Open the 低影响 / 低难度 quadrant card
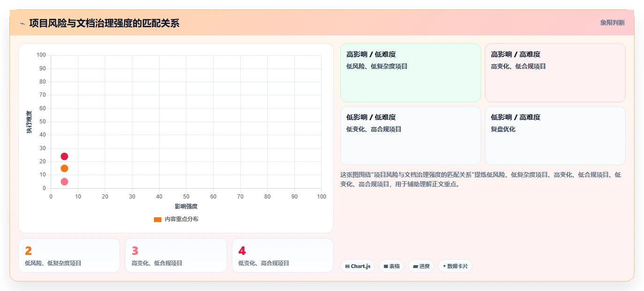The width and height of the screenshot is (644, 291). pyautogui.click(x=410, y=136)
